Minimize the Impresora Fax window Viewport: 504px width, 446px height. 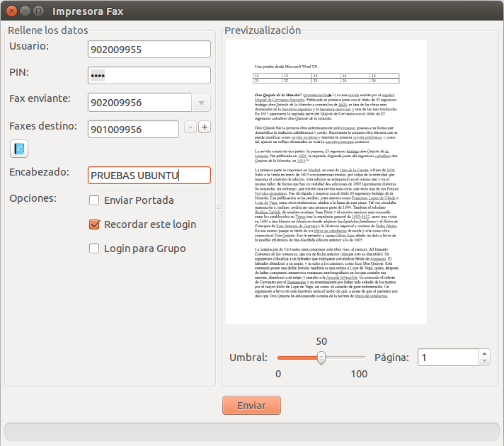click(x=24, y=11)
